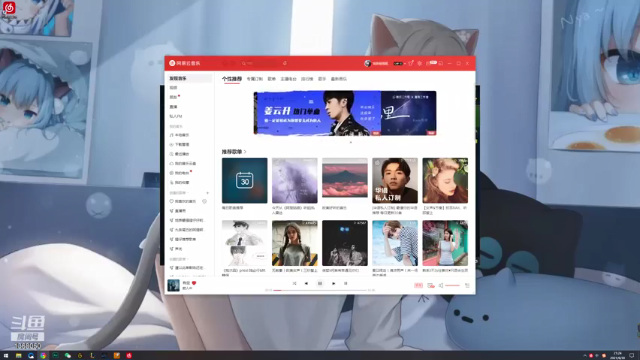This screenshot has width=640, height=360.
Task: Open Download Management in the sidebar
Action: coord(180,144)
